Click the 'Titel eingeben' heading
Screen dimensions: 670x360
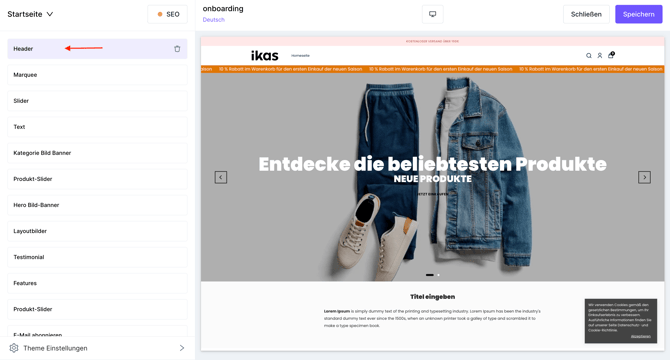pos(432,296)
